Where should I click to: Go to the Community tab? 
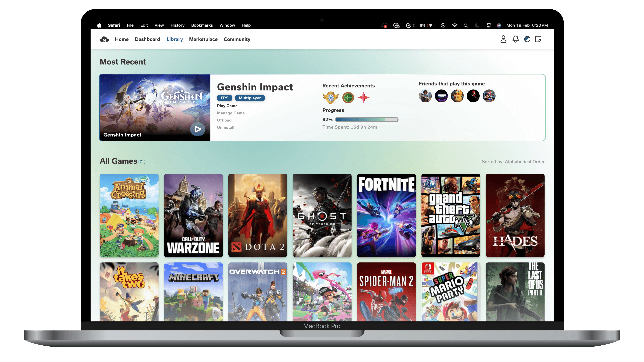237,39
